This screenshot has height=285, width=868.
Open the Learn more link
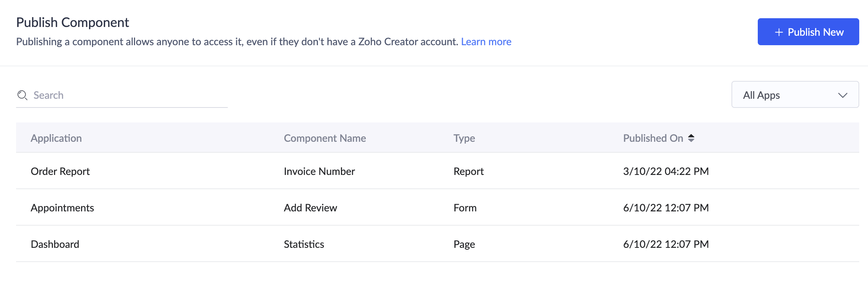[486, 42]
